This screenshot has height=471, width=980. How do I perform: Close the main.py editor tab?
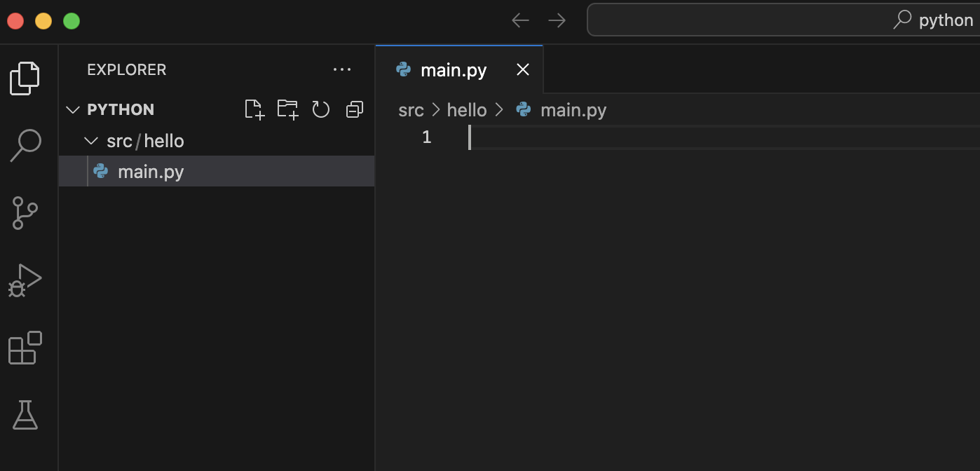tap(523, 69)
